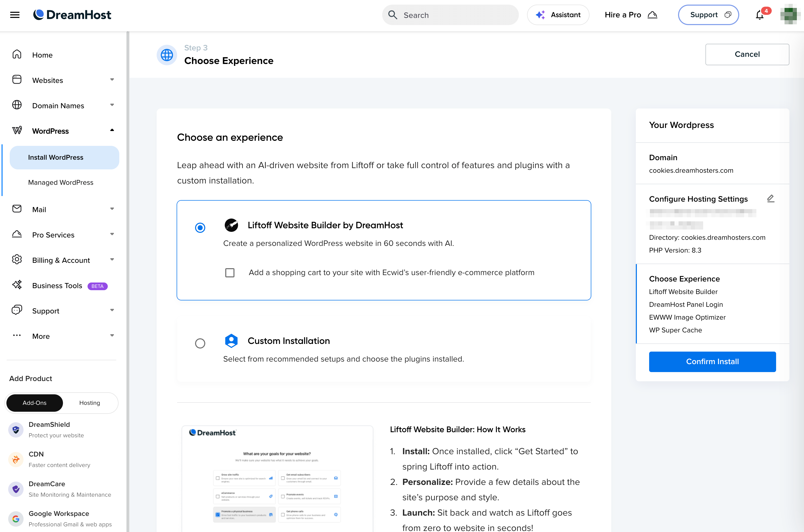
Task: Click the Support chat bubble icon in sidebar
Action: (x=17, y=310)
